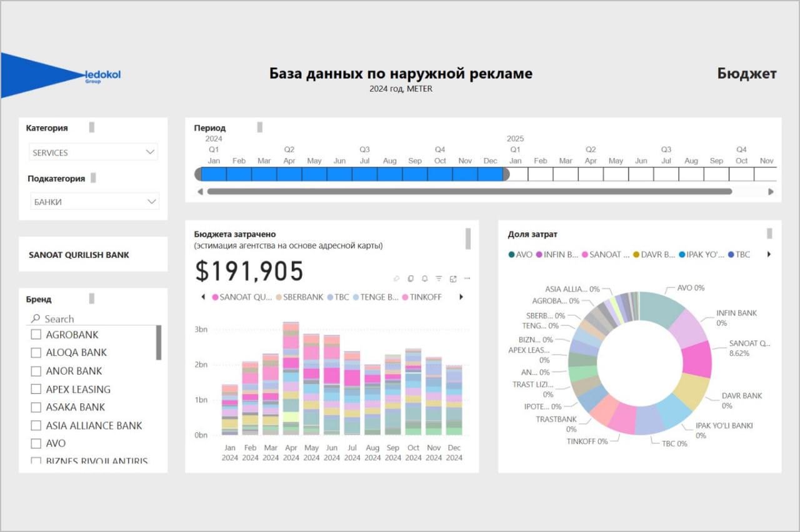The image size is (800, 532).
Task: Click the Aug 2024 stacked bar
Action: pyautogui.click(x=372, y=400)
